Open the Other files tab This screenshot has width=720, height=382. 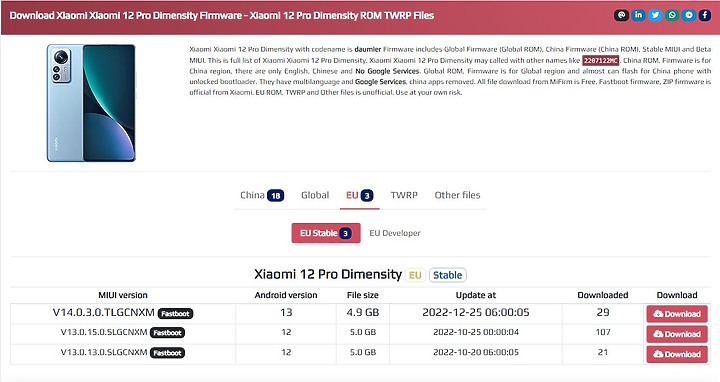[x=457, y=196]
